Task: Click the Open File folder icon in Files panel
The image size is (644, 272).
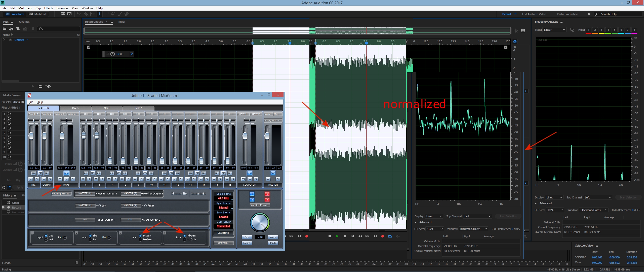Action: (x=5, y=29)
